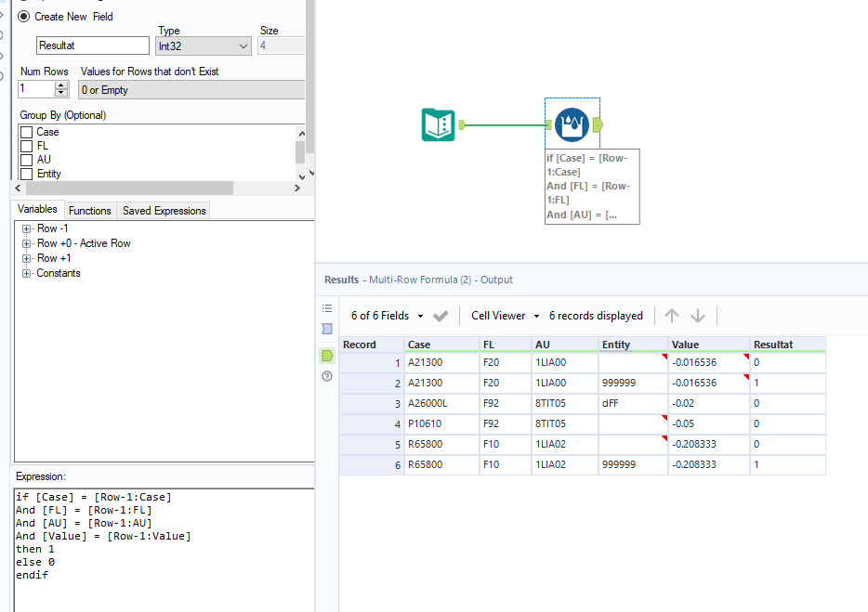
Task: Click the Multi-Row Formula output anchor
Action: pyautogui.click(x=598, y=124)
